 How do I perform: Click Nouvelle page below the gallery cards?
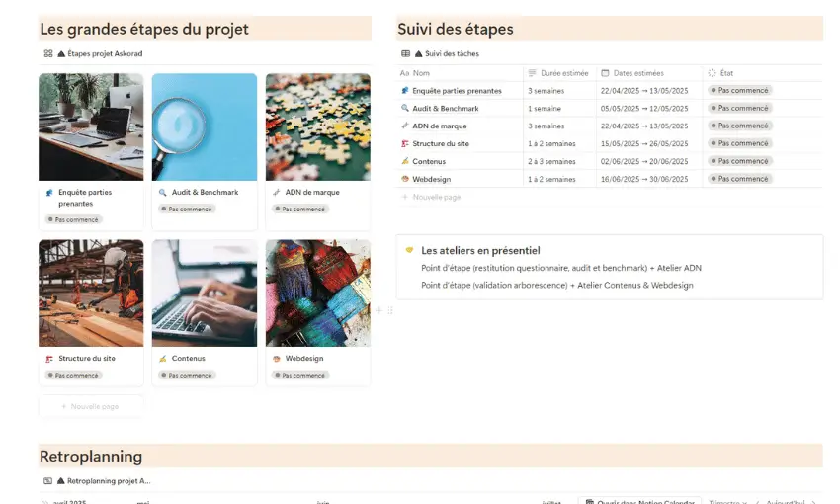coord(91,406)
